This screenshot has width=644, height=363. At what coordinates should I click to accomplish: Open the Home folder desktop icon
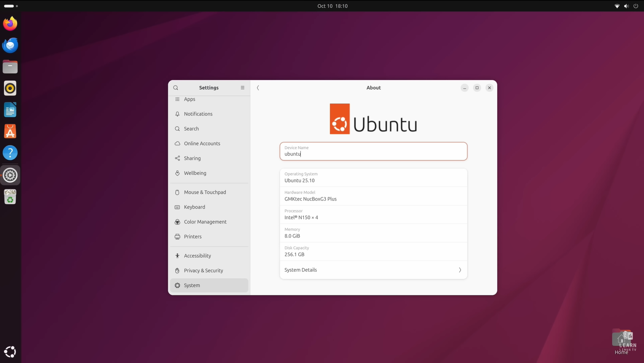(x=621, y=342)
